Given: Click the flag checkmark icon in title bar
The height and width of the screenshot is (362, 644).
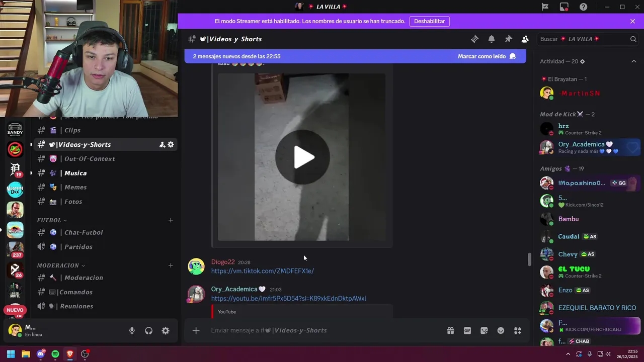Looking at the screenshot, I should (545, 7).
